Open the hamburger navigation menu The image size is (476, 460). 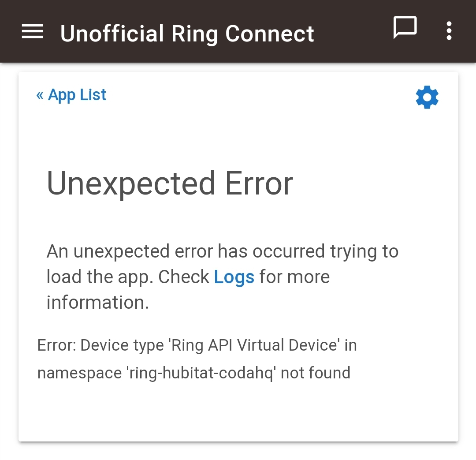[x=32, y=31]
